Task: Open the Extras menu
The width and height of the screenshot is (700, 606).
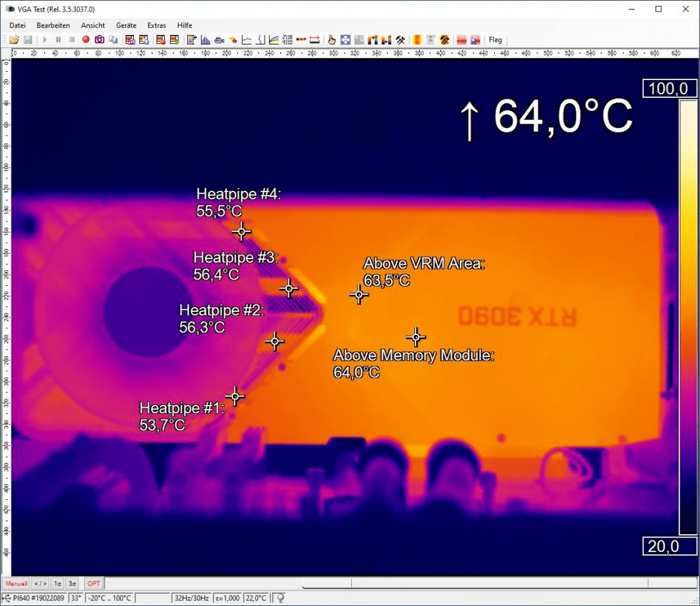Action: 157,25
